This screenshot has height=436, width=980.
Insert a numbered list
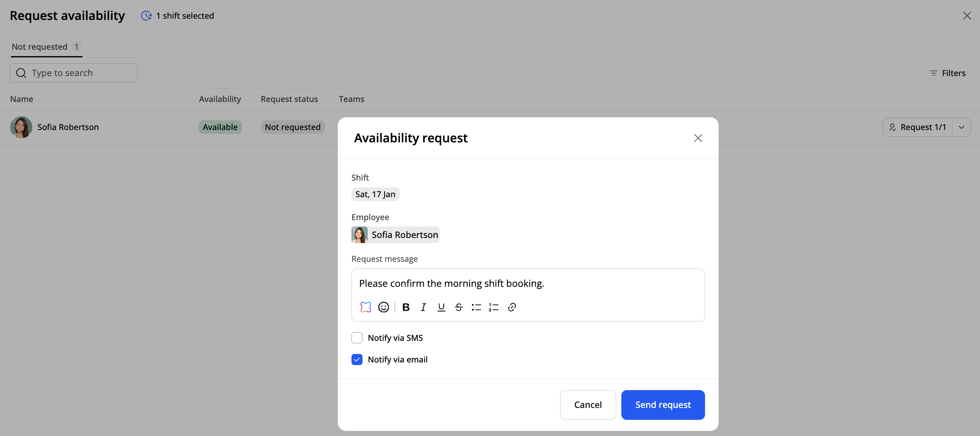493,307
